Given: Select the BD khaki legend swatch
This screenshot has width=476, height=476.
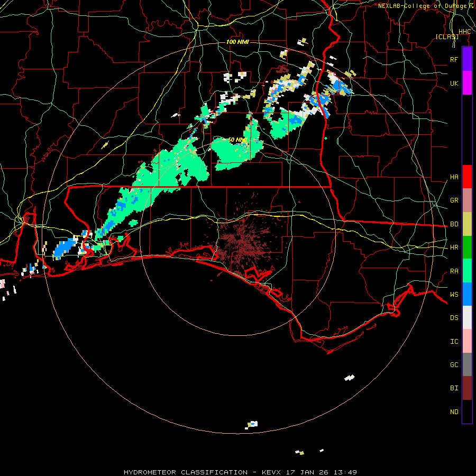Looking at the screenshot, I should coord(467,224).
